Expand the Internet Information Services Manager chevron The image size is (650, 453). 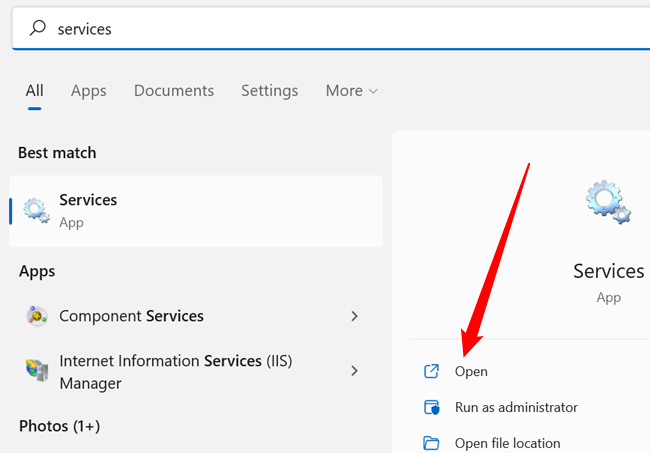pyautogui.click(x=354, y=371)
